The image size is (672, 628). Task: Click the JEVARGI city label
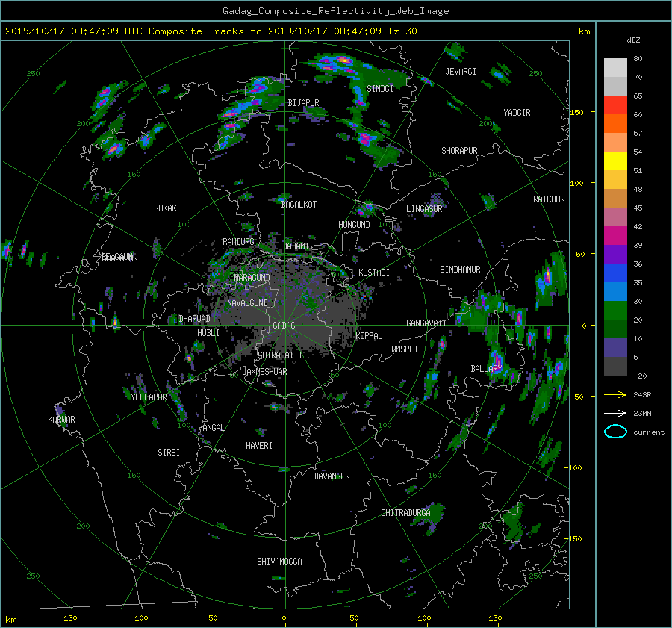tap(461, 72)
